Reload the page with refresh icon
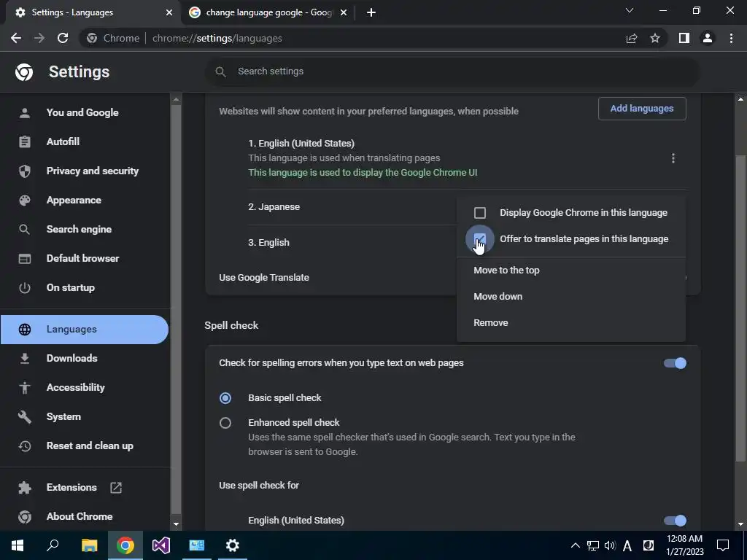Screen dimensions: 747x560 tap(63, 38)
